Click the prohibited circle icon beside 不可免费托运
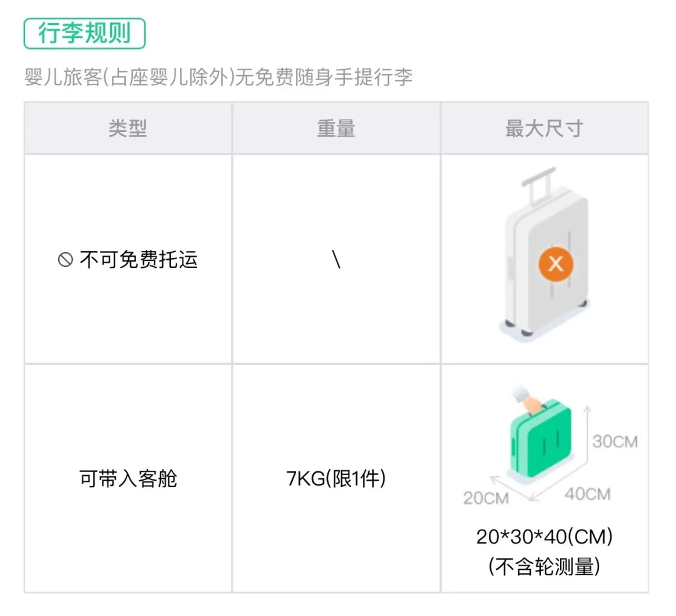 tap(65, 260)
